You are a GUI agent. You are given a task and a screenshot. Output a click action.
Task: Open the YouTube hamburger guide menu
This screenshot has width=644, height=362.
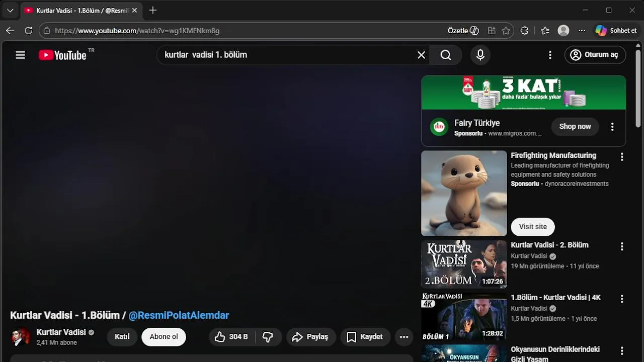tap(20, 55)
